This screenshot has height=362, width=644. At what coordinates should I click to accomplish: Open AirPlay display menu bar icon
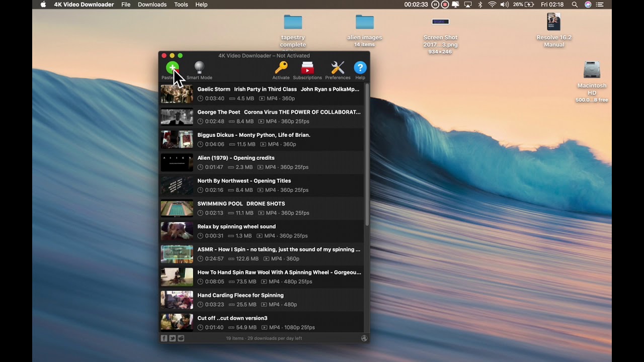pyautogui.click(x=468, y=5)
